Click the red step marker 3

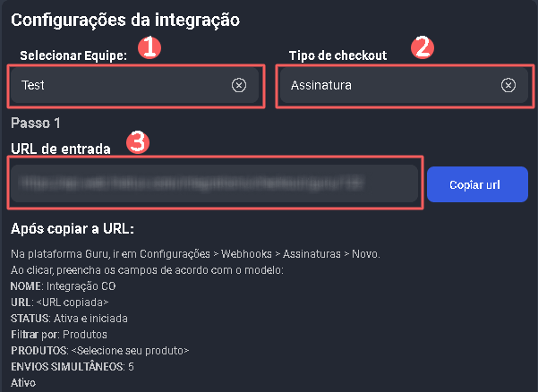(136, 143)
